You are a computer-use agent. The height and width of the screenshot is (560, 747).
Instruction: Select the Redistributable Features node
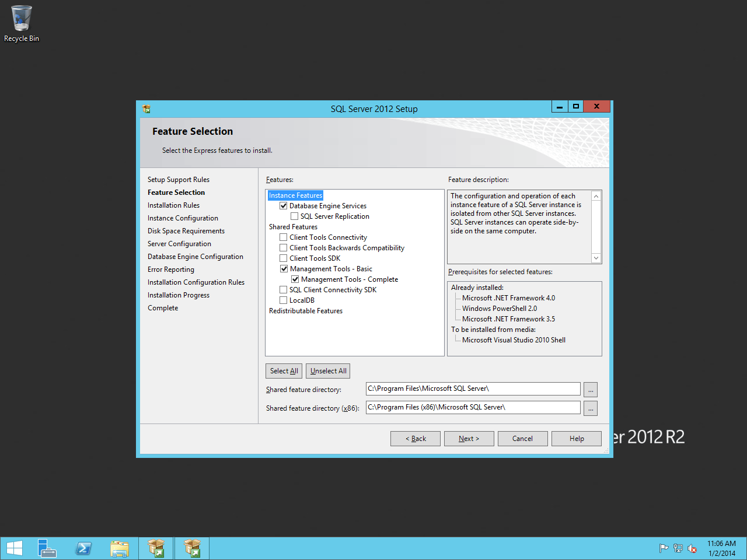[x=306, y=311]
